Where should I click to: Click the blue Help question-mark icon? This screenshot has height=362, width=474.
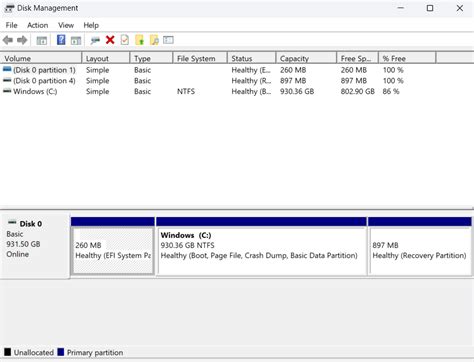[61, 40]
